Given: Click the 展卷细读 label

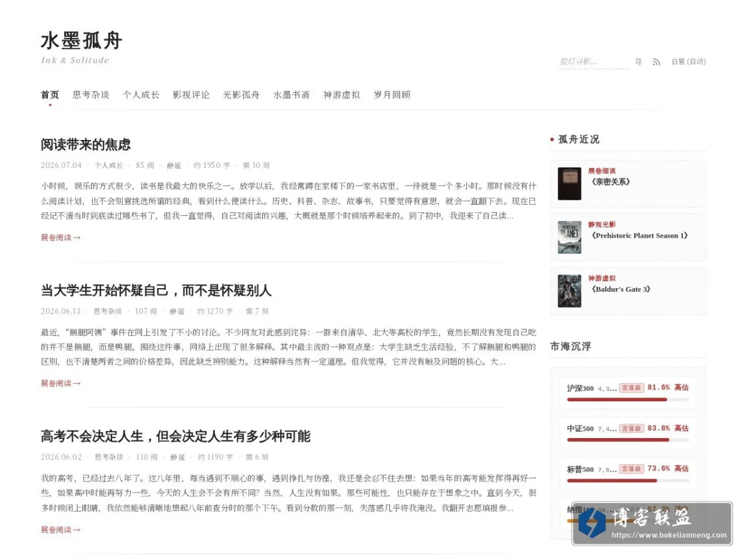Looking at the screenshot, I should pyautogui.click(x=602, y=171).
